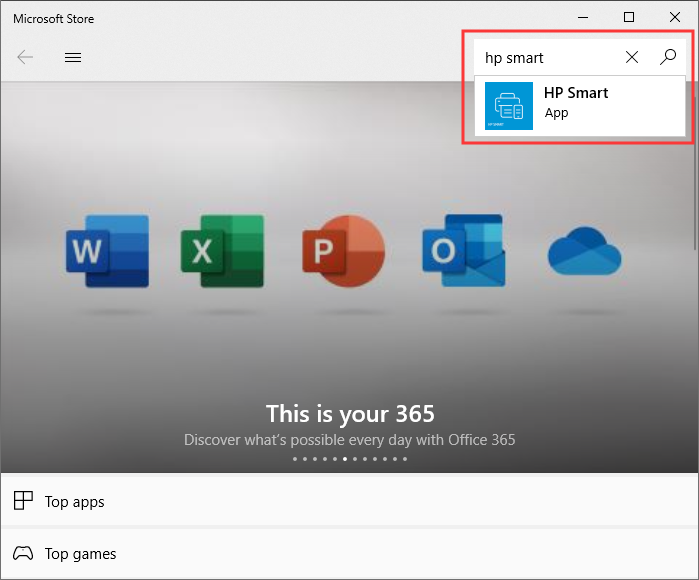The height and width of the screenshot is (580, 699).
Task: Select the first carousel page dot
Action: point(295,459)
